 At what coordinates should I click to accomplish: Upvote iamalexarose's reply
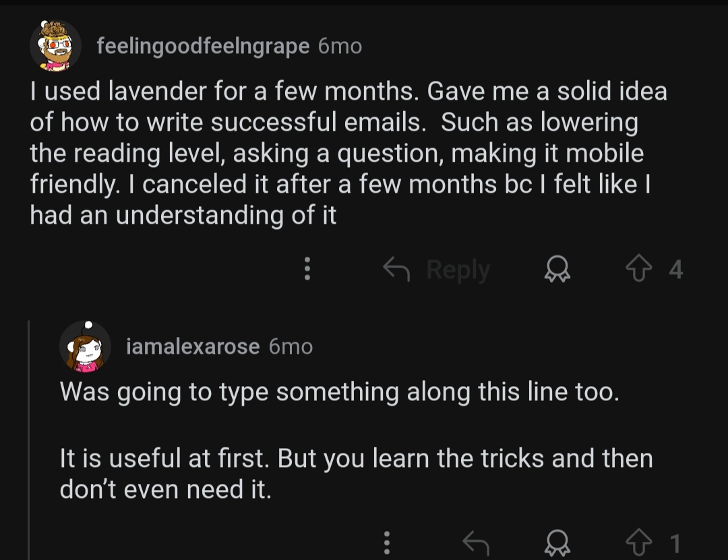click(639, 542)
